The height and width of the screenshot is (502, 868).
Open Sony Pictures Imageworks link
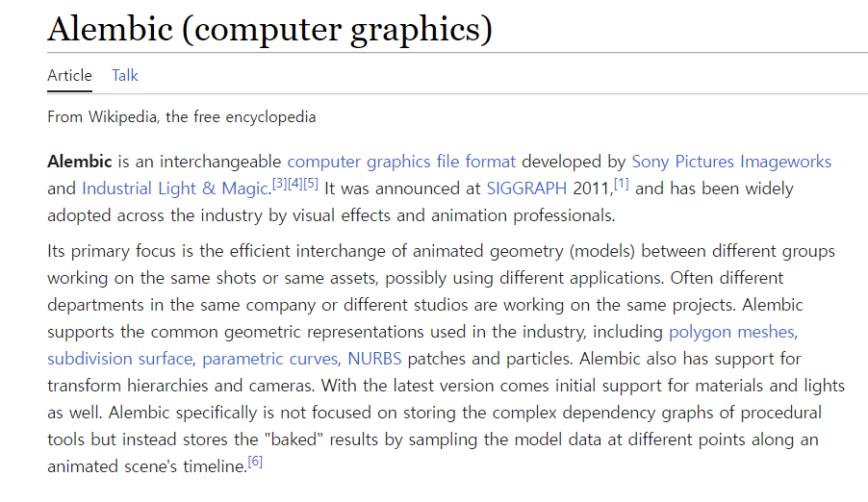730,162
